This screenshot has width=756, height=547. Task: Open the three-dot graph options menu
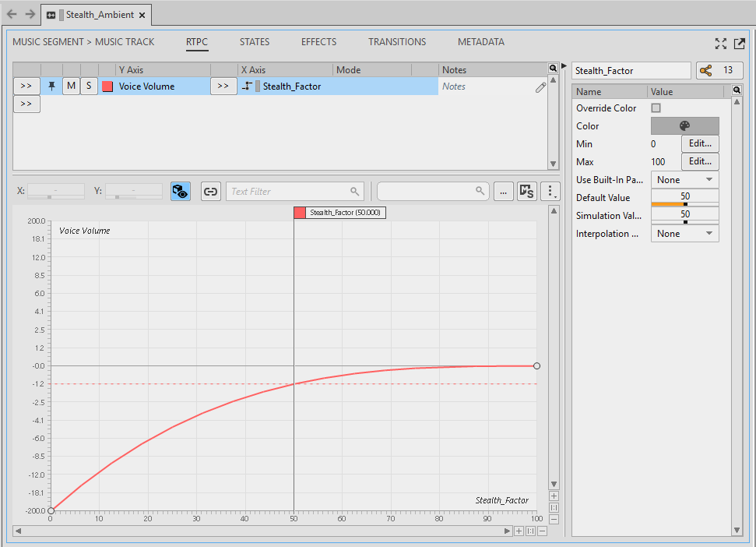coord(550,192)
